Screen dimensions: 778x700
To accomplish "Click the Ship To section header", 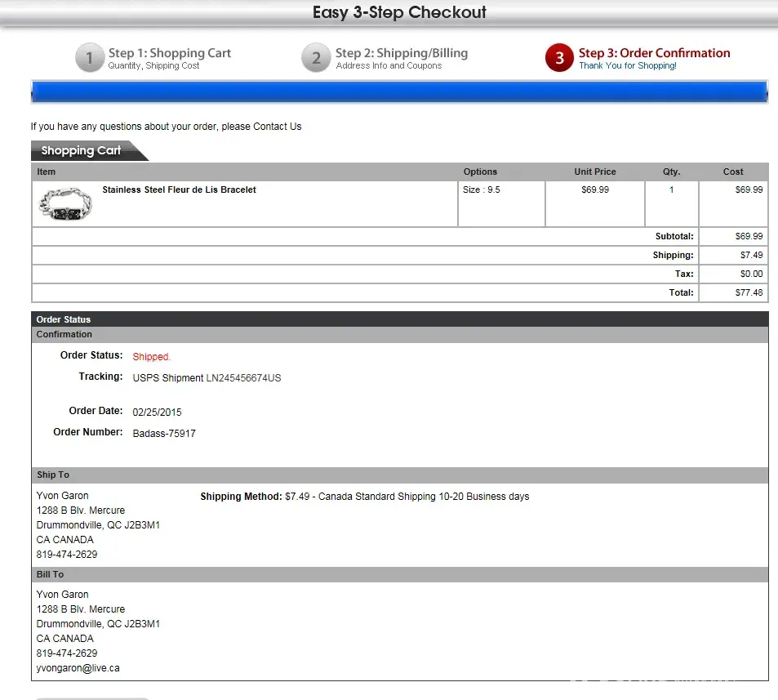I will click(x=53, y=475).
